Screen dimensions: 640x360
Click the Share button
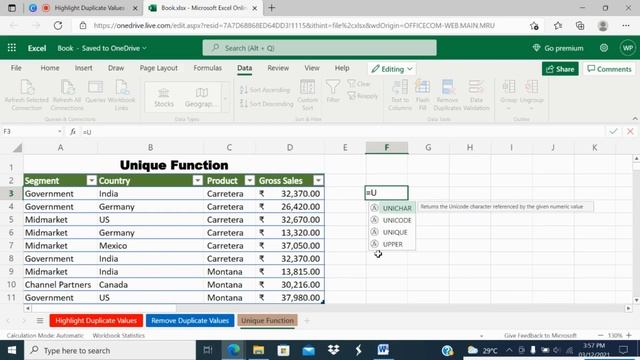(x=560, y=69)
